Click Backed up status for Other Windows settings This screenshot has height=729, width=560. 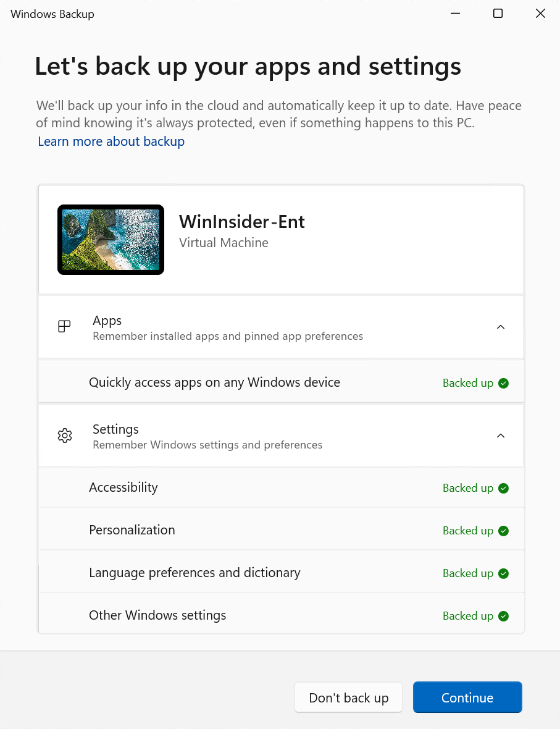[467, 616]
